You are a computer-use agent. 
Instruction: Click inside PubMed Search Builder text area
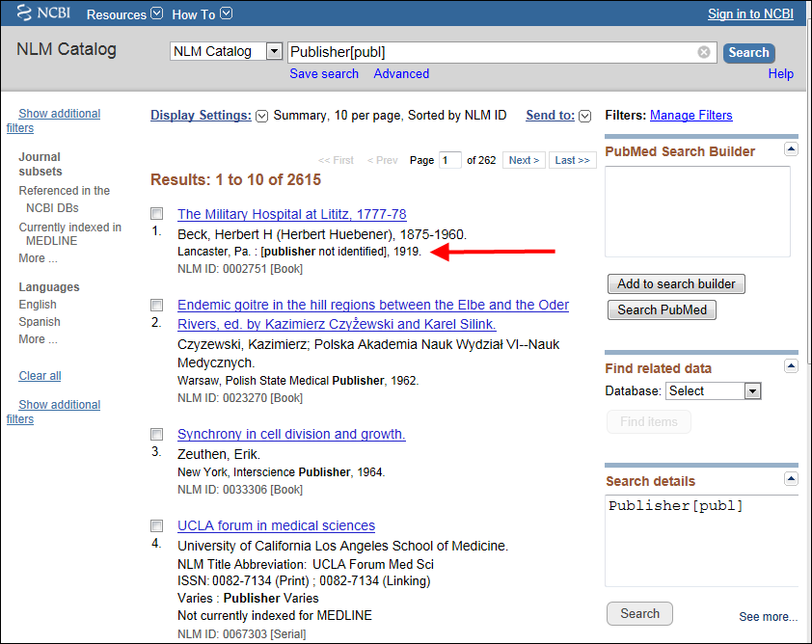697,211
